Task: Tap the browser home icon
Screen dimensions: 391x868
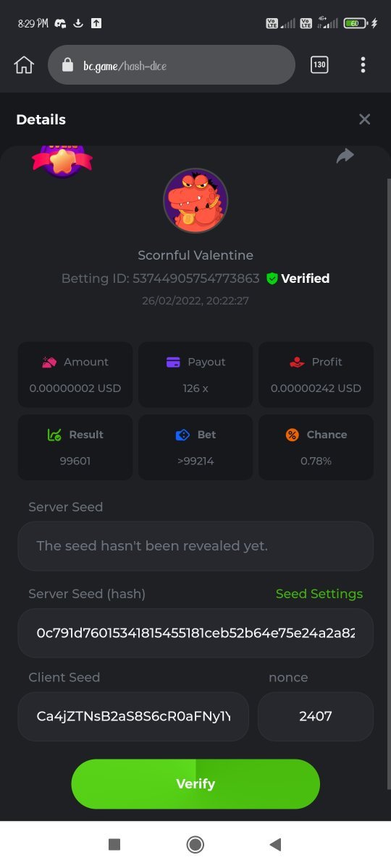Action: point(24,65)
